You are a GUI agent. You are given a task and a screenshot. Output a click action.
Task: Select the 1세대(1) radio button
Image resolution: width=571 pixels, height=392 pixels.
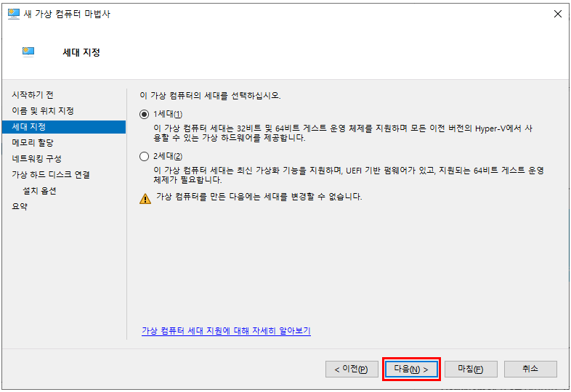pyautogui.click(x=145, y=114)
